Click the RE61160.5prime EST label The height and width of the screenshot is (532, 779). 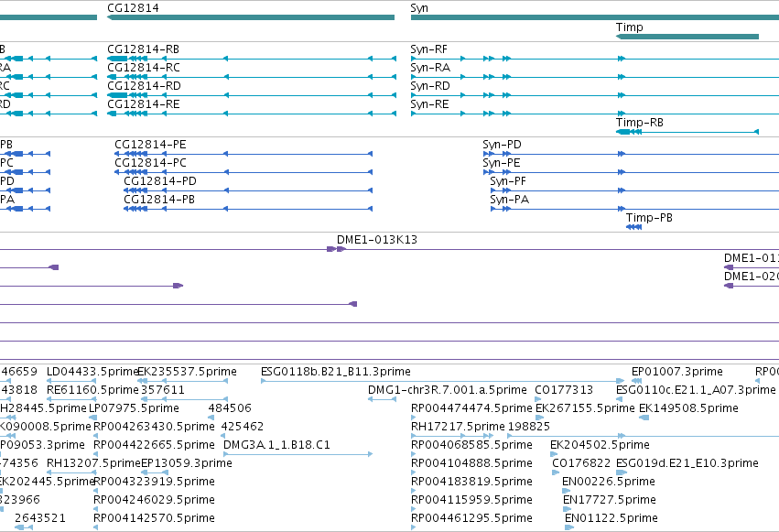92,390
